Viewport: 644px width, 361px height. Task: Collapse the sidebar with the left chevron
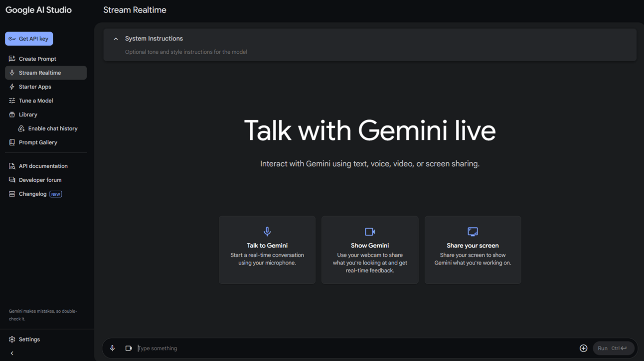point(12,354)
